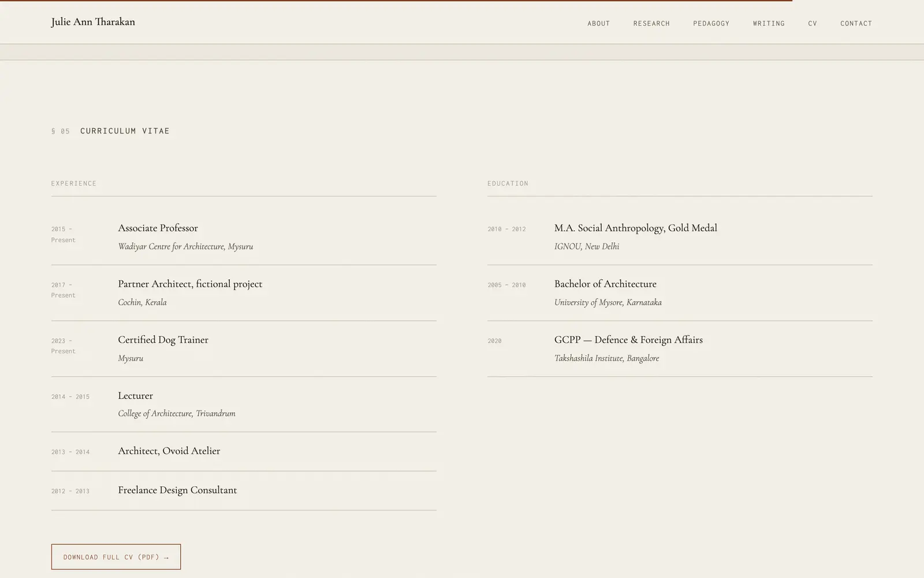Select Takshashila Institute, Bangalore text

[x=606, y=358]
